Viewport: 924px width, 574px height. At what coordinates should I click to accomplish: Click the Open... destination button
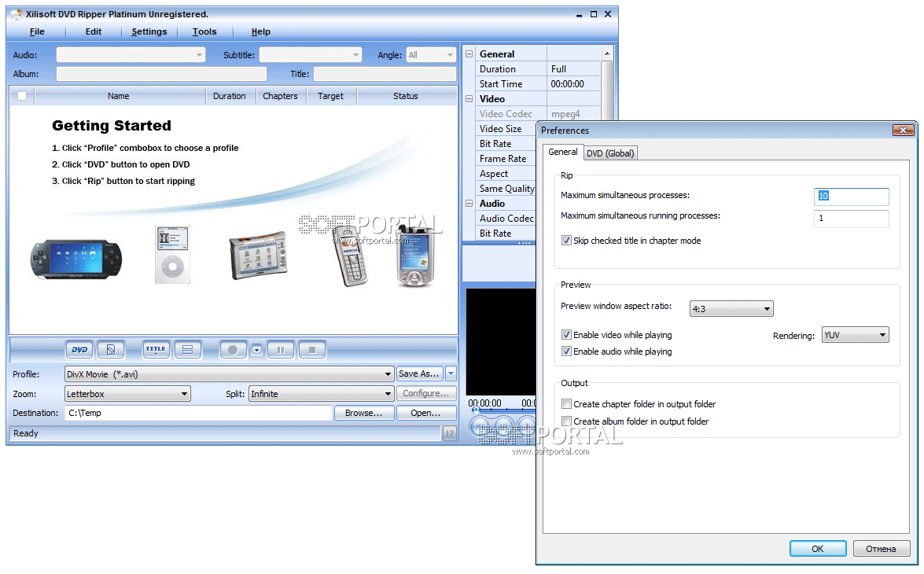click(426, 413)
